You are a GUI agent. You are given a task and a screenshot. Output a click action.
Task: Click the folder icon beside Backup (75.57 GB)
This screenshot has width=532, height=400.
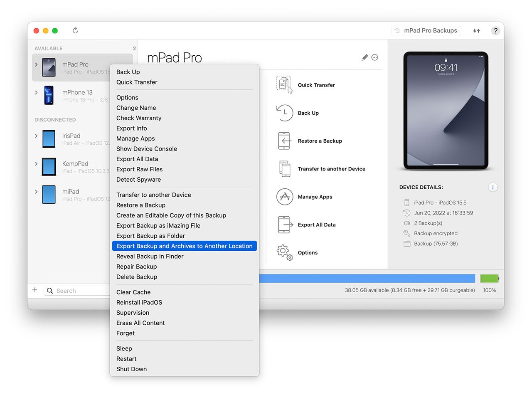pyautogui.click(x=407, y=244)
